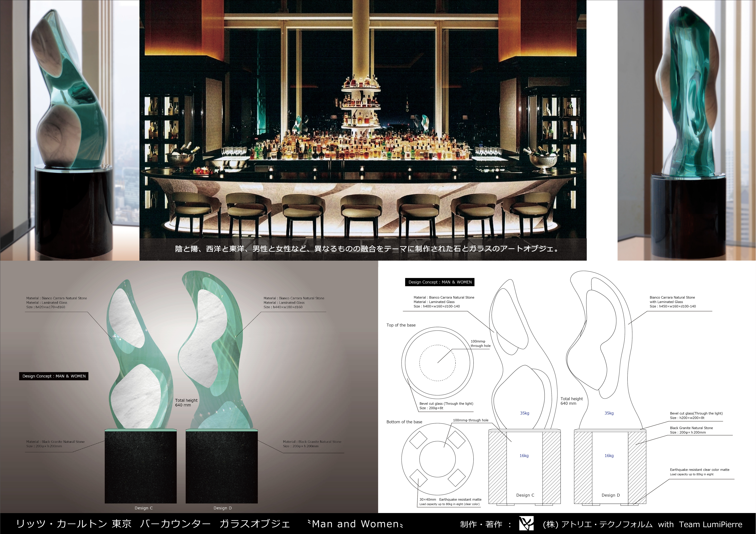This screenshot has height=534, width=756.
Task: Click 'Earthquake resistant clear color matte' note
Action: tap(700, 470)
